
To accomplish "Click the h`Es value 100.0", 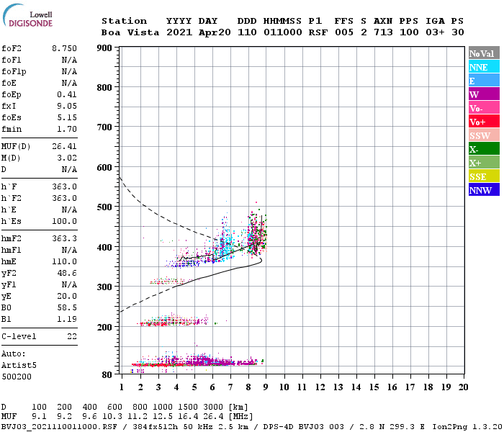I will click(64, 222).
